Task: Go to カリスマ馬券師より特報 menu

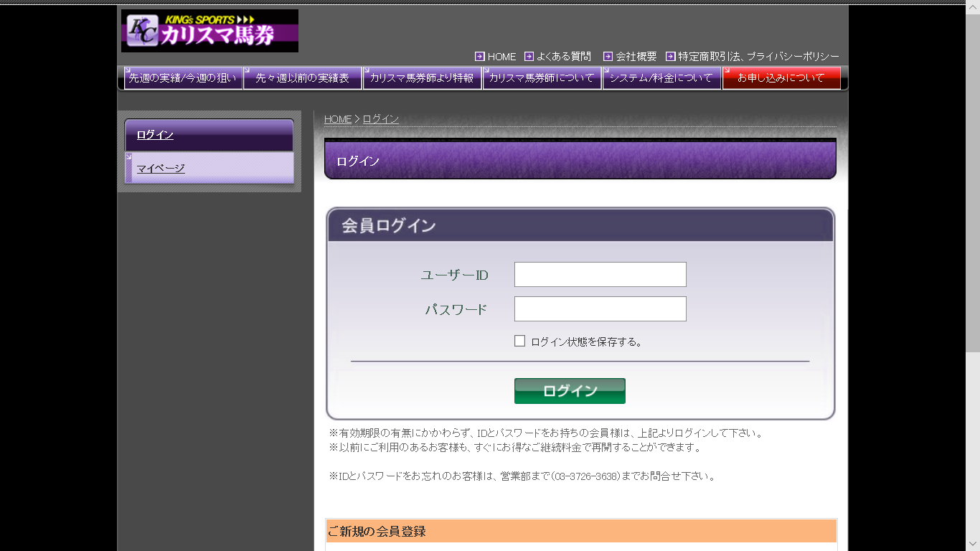Action: click(422, 77)
